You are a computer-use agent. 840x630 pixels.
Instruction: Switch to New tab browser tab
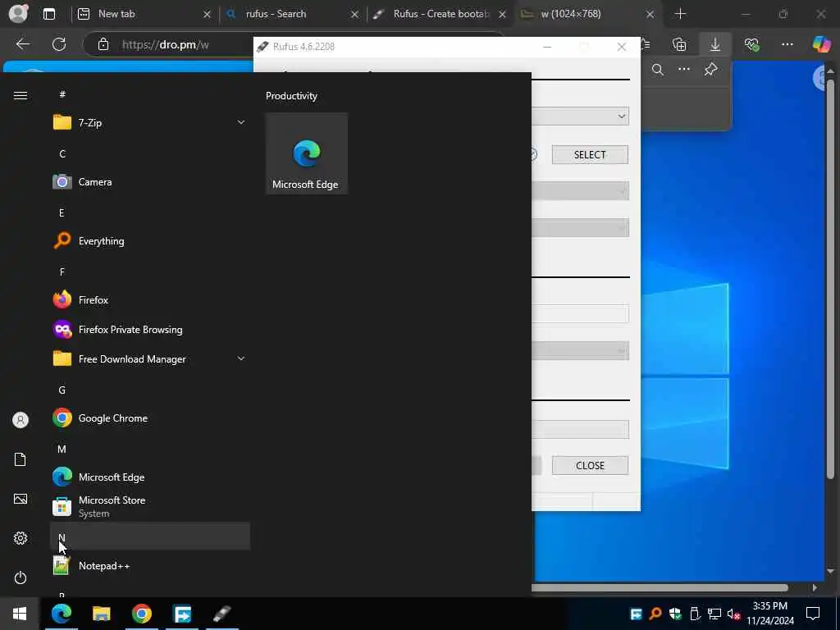(144, 15)
